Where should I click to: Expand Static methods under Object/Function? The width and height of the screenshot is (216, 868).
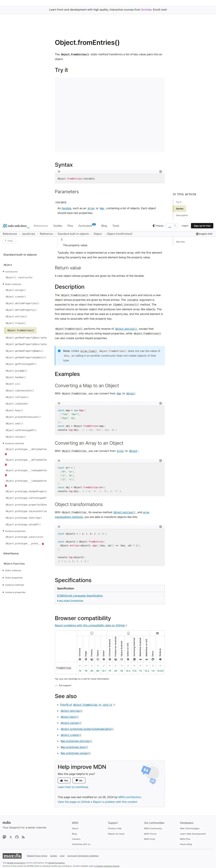point(12,571)
